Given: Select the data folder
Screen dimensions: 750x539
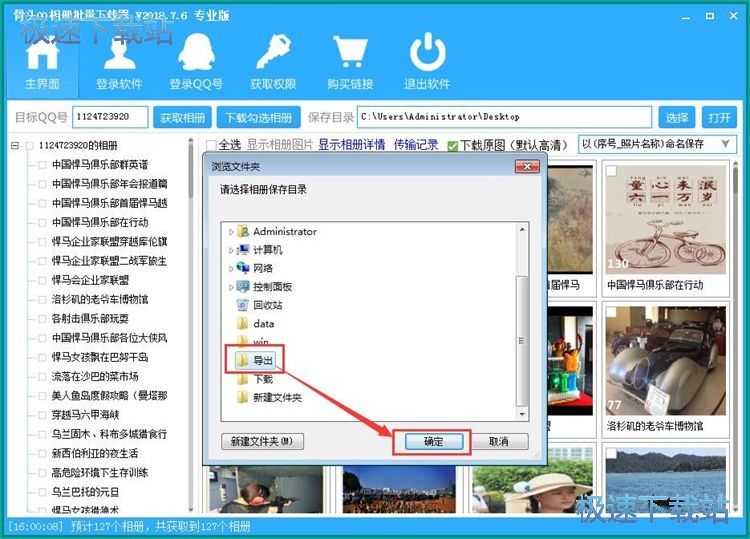Looking at the screenshot, I should tap(264, 324).
